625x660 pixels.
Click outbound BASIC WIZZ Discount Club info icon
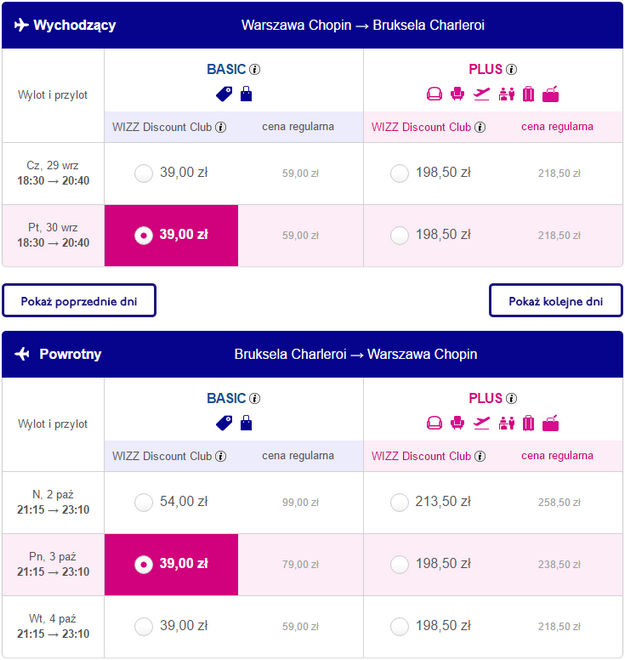click(221, 127)
